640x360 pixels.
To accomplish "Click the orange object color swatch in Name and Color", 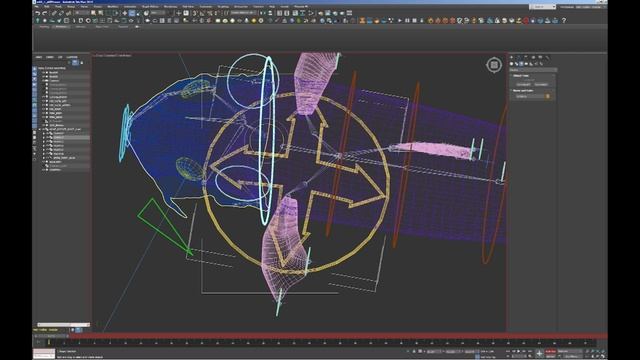I will click(x=548, y=96).
